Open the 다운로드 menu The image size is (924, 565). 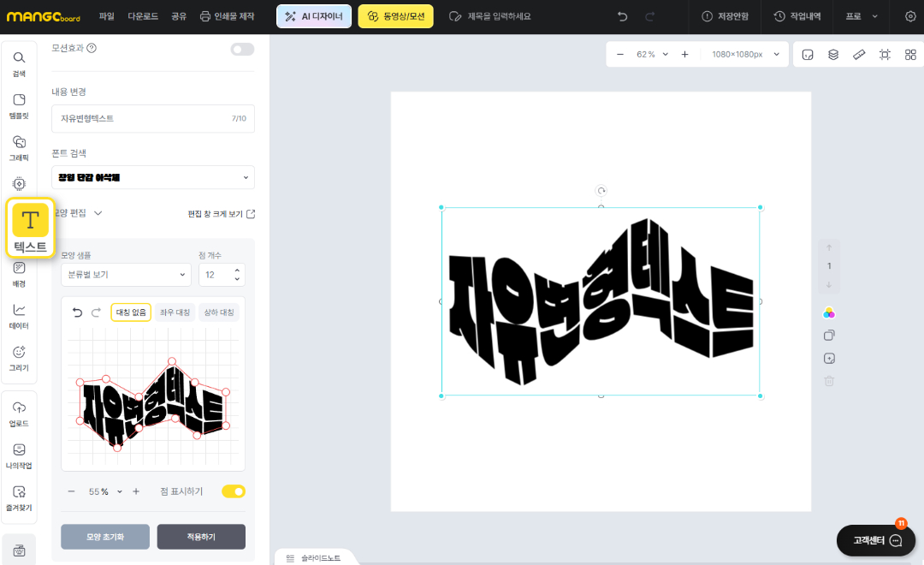143,16
